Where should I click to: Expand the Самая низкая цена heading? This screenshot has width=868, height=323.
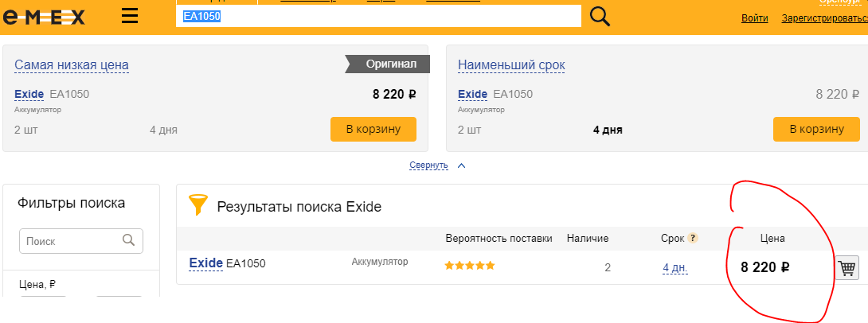pyautogui.click(x=72, y=65)
